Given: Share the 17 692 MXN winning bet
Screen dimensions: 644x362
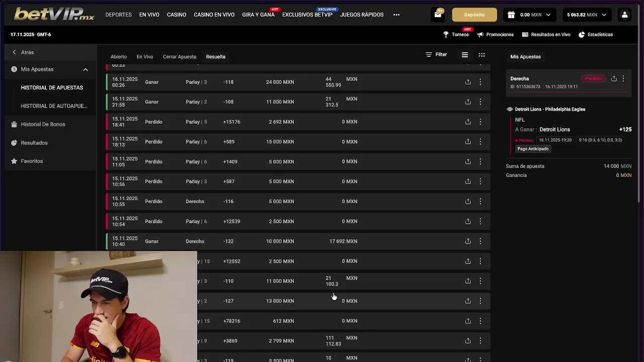Looking at the screenshot, I should (x=468, y=241).
